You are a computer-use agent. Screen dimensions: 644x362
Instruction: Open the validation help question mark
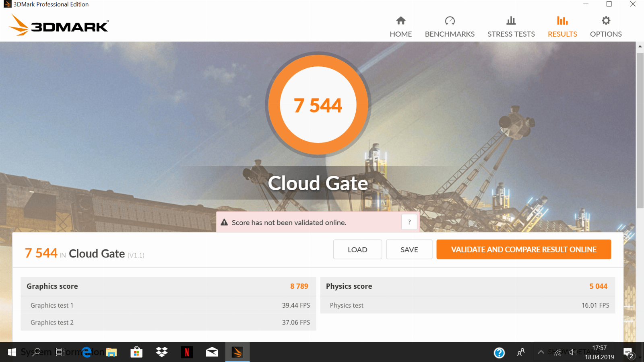point(409,222)
